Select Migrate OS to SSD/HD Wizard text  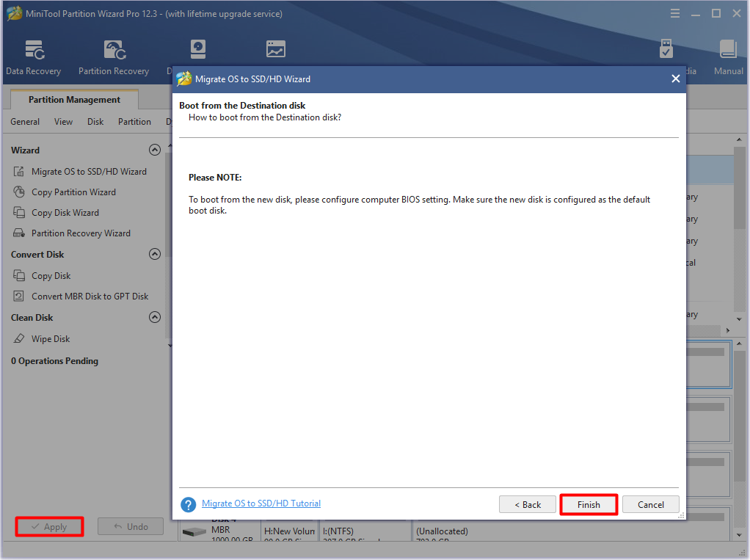(89, 171)
